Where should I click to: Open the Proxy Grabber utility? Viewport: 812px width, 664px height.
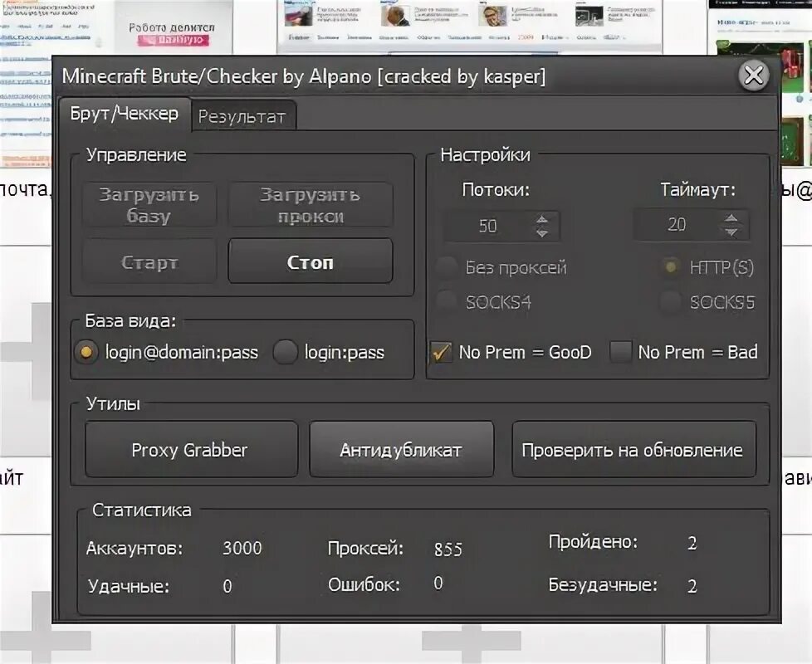(x=191, y=449)
